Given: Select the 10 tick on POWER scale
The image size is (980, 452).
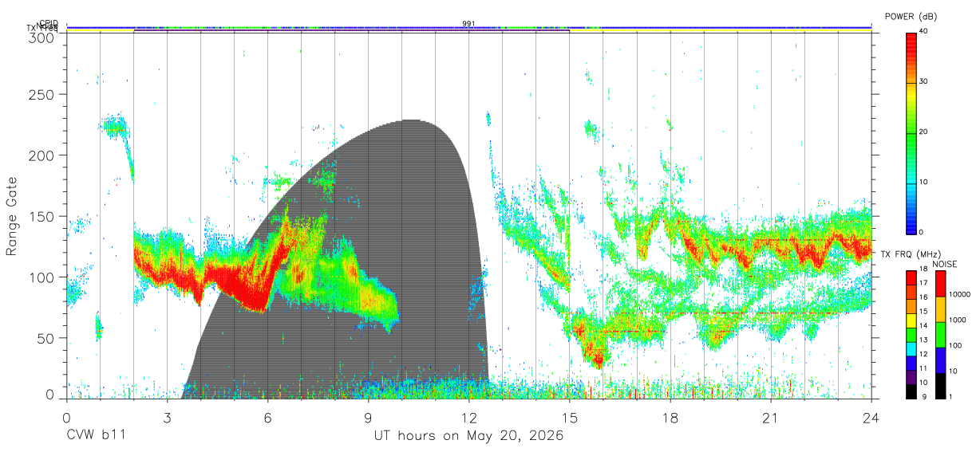Looking at the screenshot, I should (924, 183).
